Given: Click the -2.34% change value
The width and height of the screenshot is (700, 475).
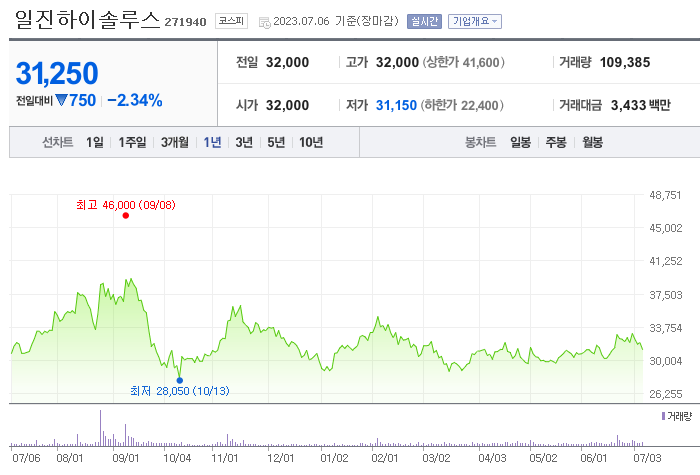Looking at the screenshot, I should (x=135, y=100).
